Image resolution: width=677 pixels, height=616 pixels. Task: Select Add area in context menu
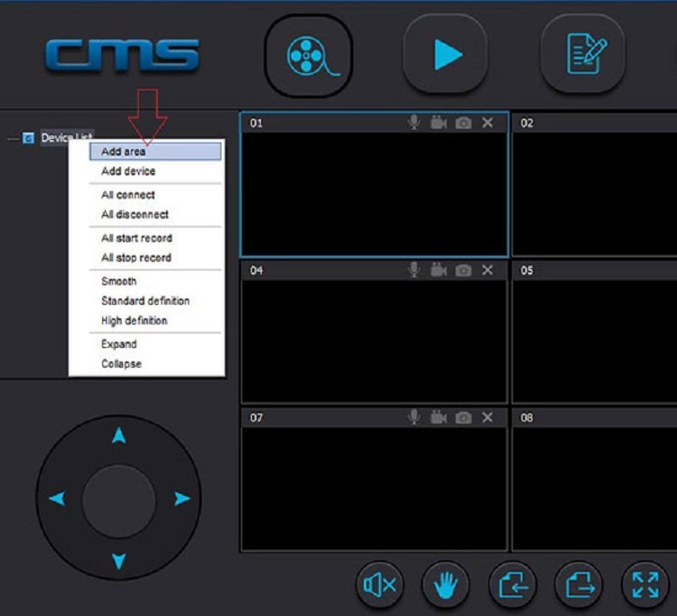point(124,152)
